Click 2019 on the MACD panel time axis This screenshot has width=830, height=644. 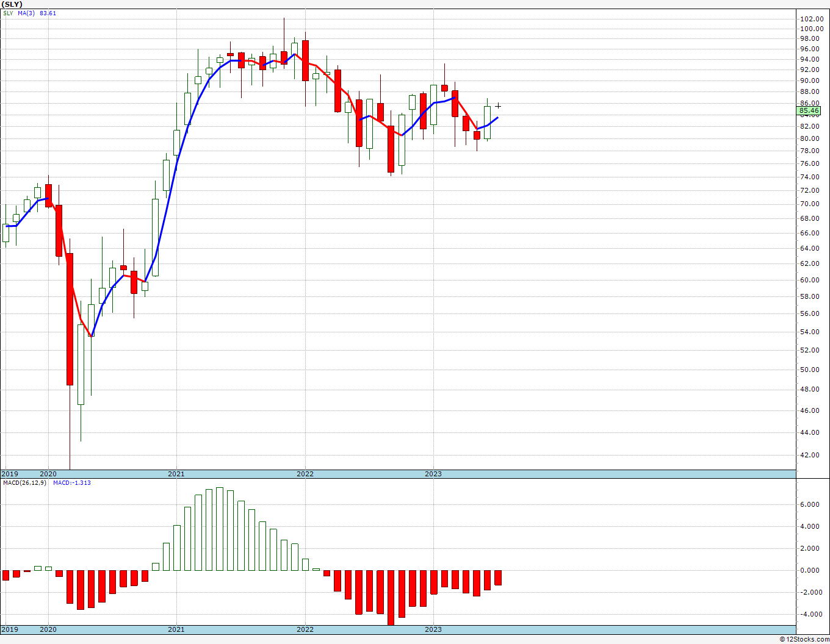click(10, 629)
